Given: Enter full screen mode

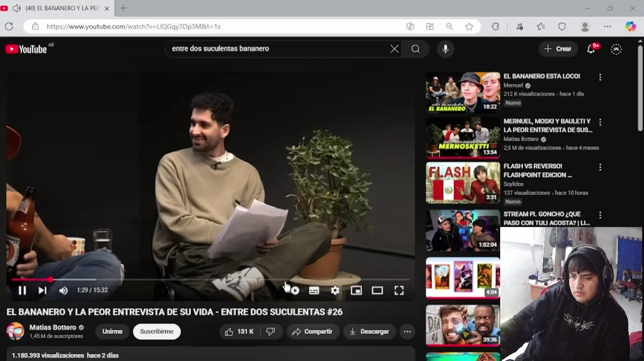Looking at the screenshot, I should point(399,290).
